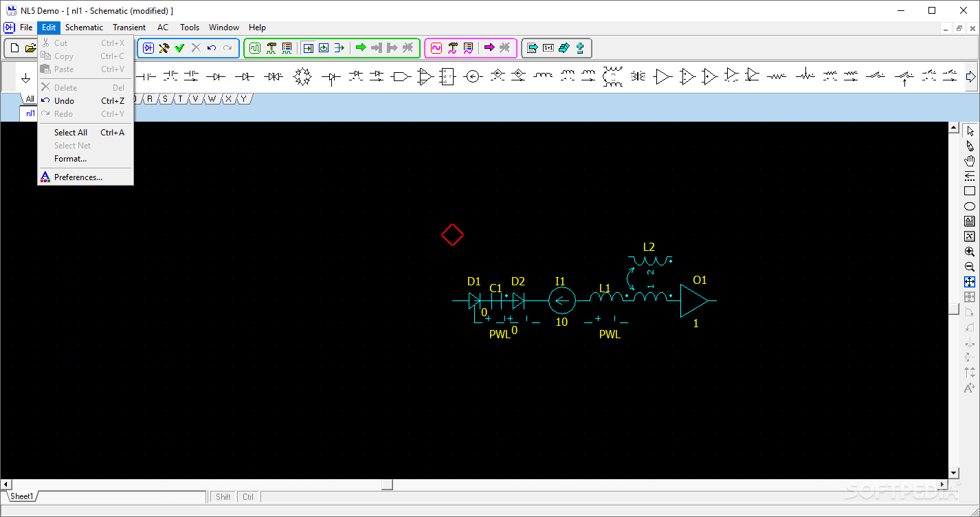Expand component palette with right arrow
The height and width of the screenshot is (517, 980).
pos(970,77)
